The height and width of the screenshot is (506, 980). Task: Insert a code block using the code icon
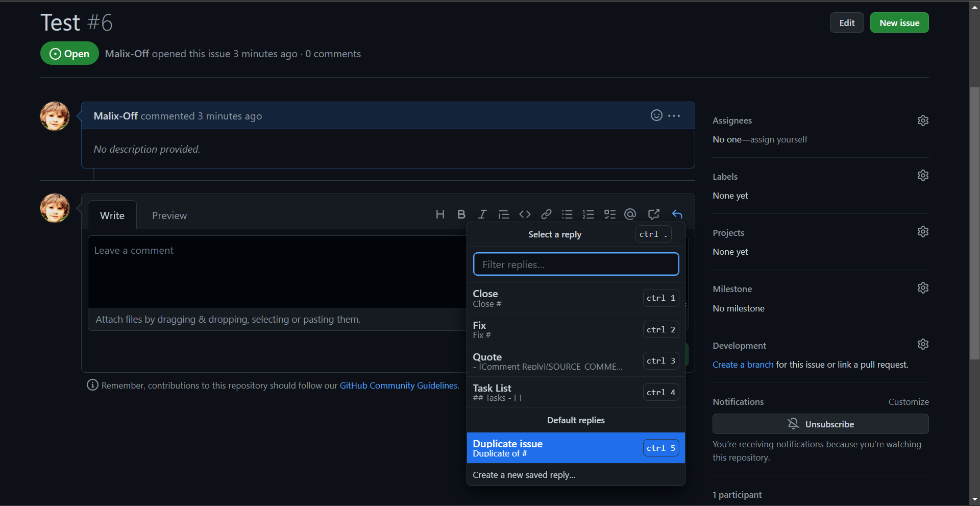pyautogui.click(x=525, y=214)
